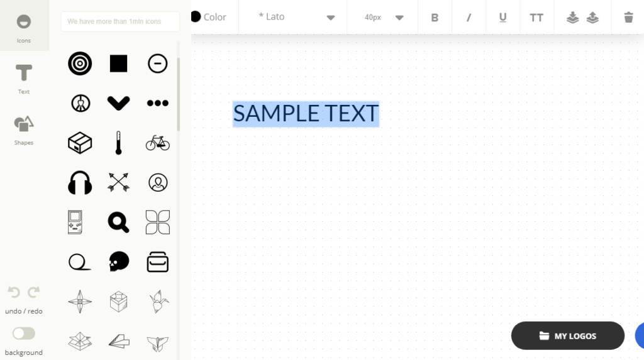Switch to the Shapes tab
This screenshot has height=360, width=644.
(24, 131)
